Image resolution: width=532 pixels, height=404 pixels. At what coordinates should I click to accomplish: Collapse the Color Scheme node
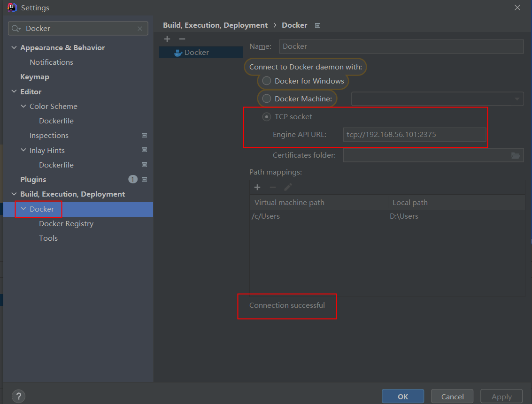pos(23,106)
